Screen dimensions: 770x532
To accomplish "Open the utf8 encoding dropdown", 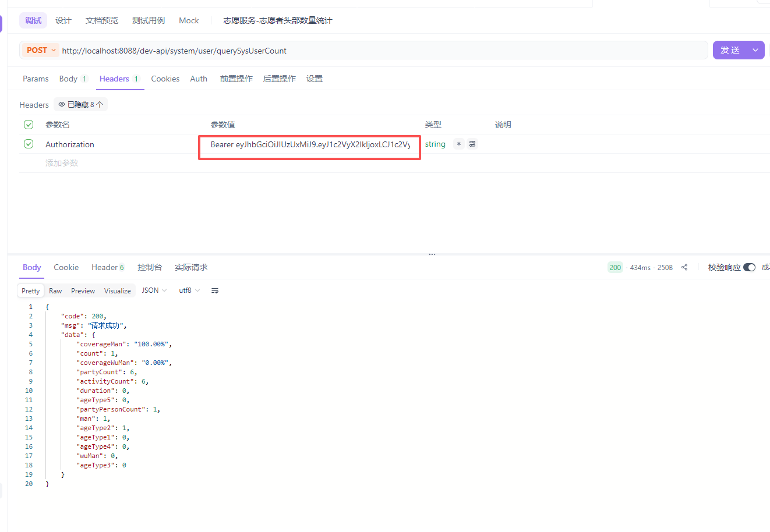I will click(189, 290).
